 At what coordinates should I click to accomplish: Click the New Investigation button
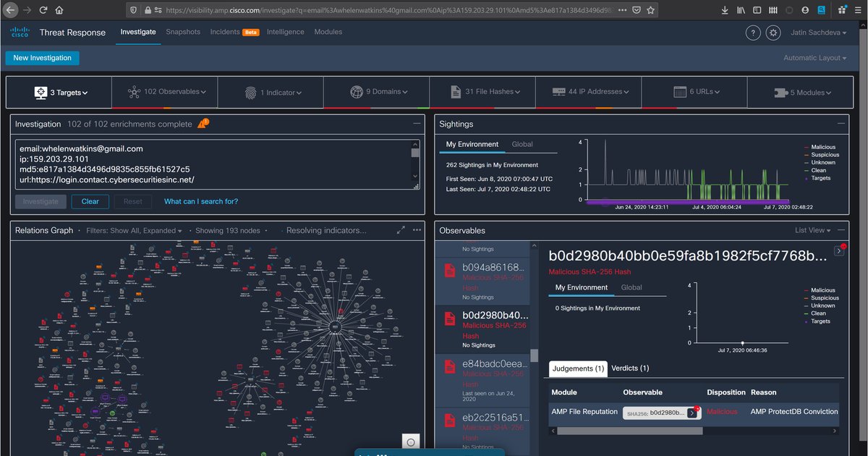click(42, 58)
